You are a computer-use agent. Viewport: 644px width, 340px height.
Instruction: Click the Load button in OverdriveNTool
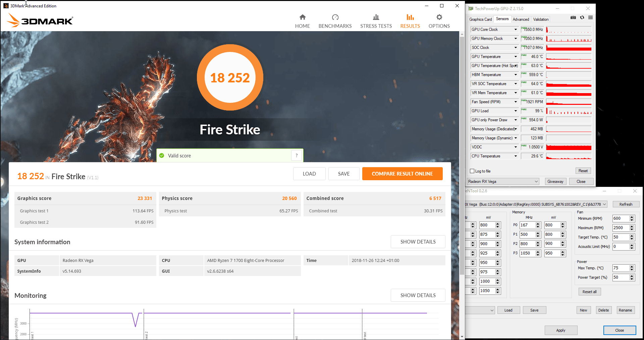click(x=508, y=310)
